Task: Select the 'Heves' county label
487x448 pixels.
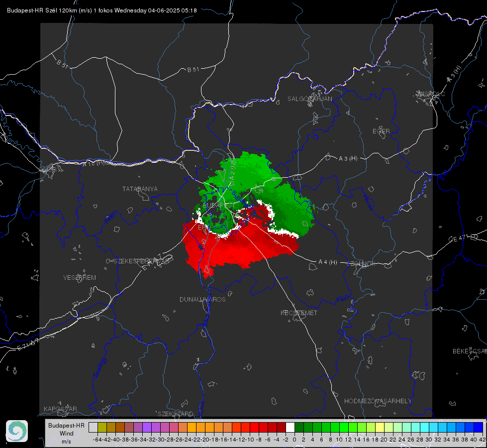Action: click(x=368, y=203)
